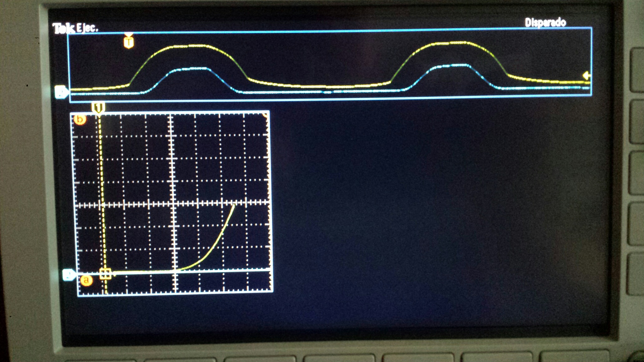The width and height of the screenshot is (644, 362).
Task: Click the channel 2 ground indicator beside the overview
Action: (x=61, y=92)
